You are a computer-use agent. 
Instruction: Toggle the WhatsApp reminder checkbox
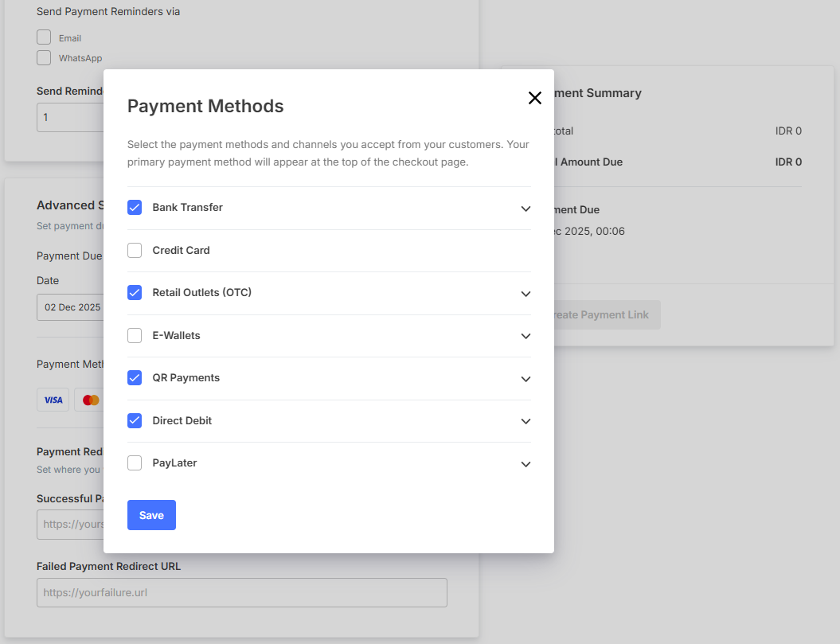coord(44,57)
